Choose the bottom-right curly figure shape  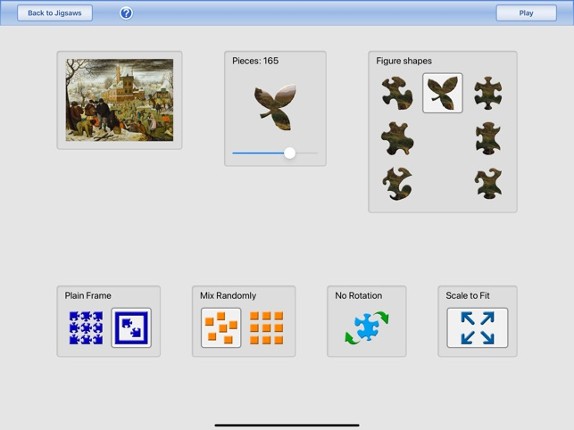click(x=488, y=184)
